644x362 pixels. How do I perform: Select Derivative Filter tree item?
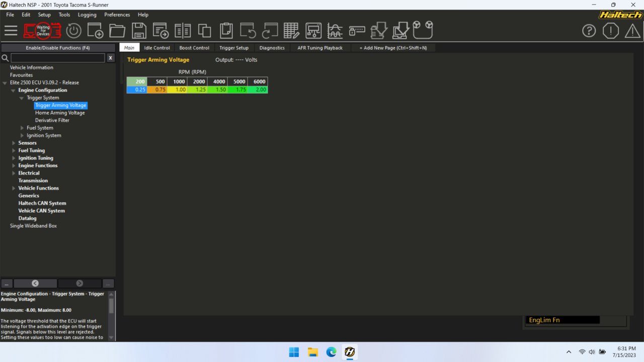(52, 120)
